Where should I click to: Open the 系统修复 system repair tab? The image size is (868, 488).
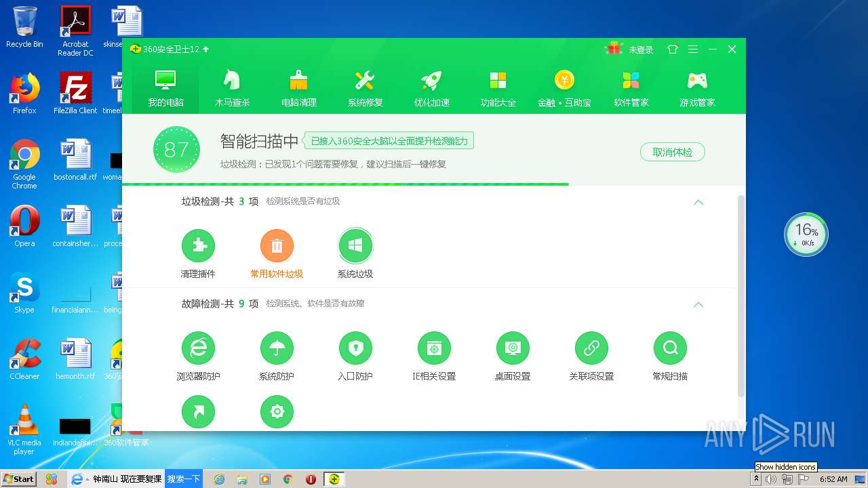[366, 88]
